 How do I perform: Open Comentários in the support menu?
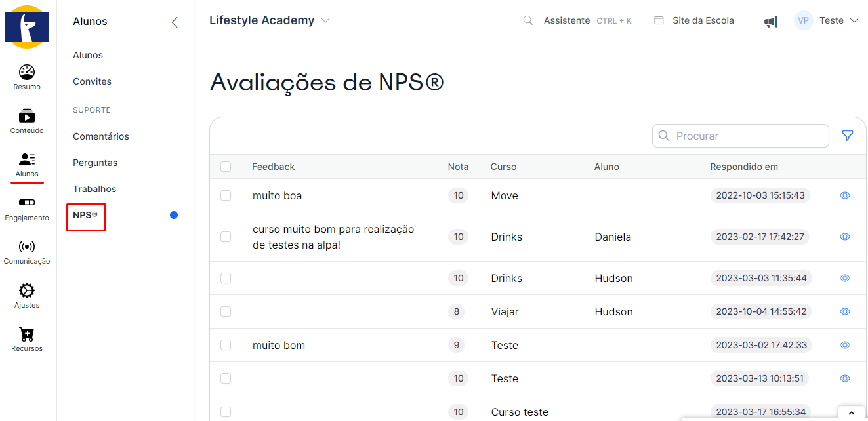click(x=101, y=136)
